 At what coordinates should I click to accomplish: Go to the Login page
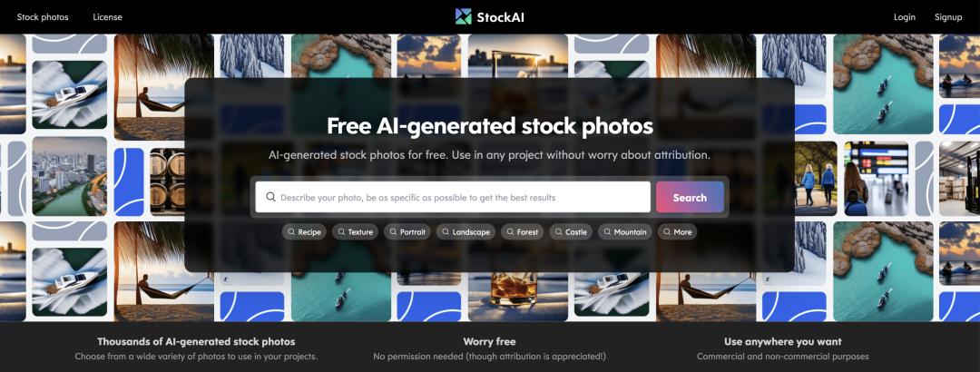pyautogui.click(x=905, y=17)
